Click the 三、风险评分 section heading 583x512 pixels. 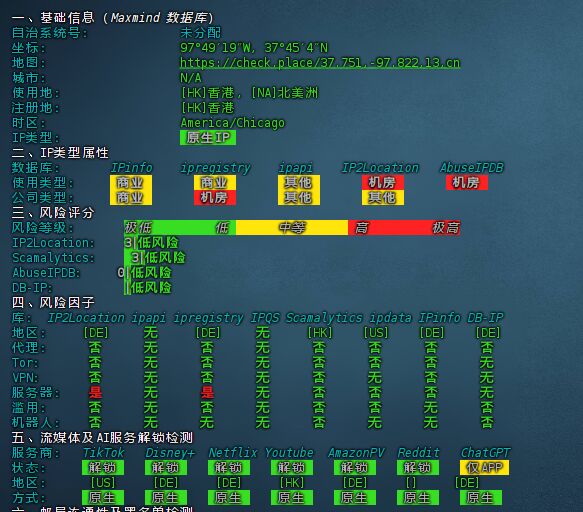[x=53, y=213]
